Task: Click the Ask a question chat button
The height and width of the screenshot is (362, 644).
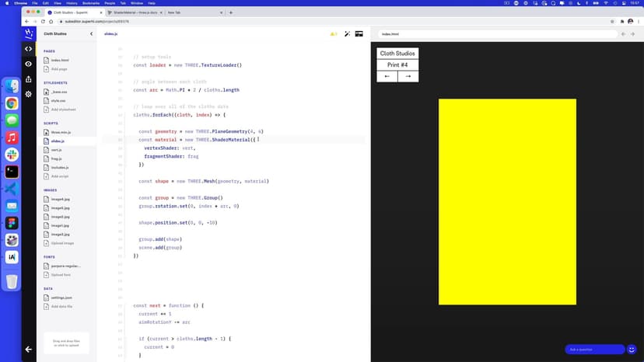Action: (x=594, y=350)
